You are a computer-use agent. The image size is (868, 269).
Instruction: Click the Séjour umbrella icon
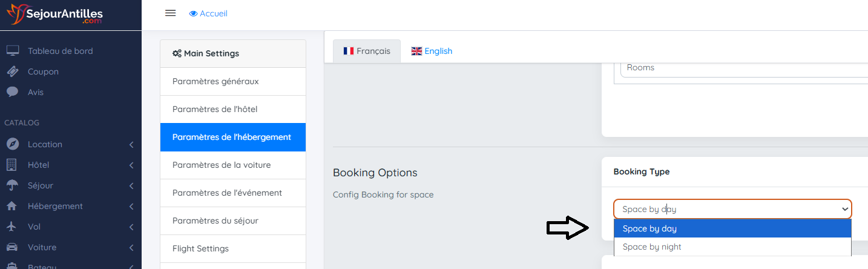(x=12, y=185)
